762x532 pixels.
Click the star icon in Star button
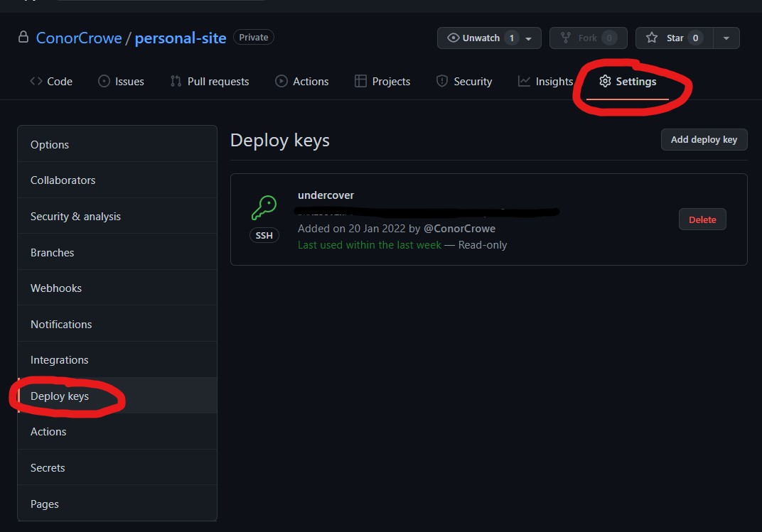pos(652,38)
